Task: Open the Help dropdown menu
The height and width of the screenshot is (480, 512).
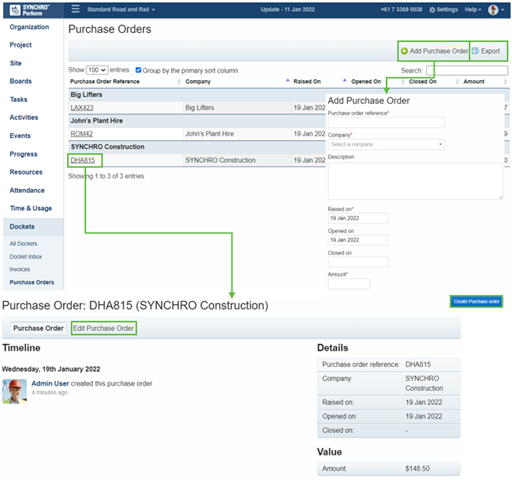Action: tap(473, 10)
